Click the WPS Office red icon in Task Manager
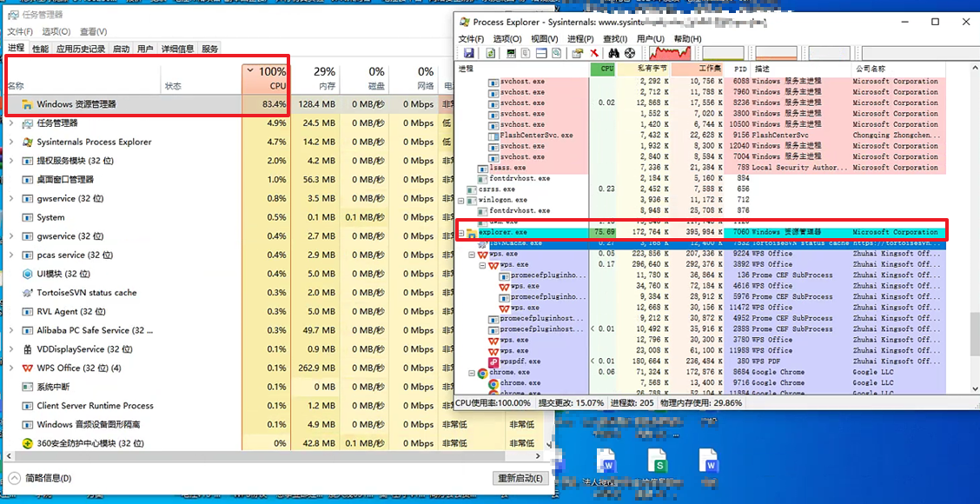Image resolution: width=980 pixels, height=504 pixels. [27, 368]
